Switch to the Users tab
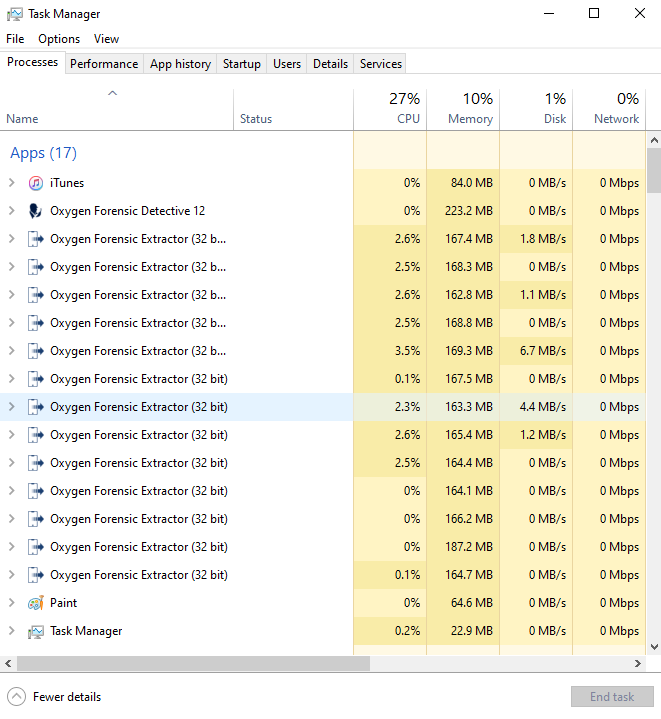The width and height of the screenshot is (661, 719). (287, 64)
